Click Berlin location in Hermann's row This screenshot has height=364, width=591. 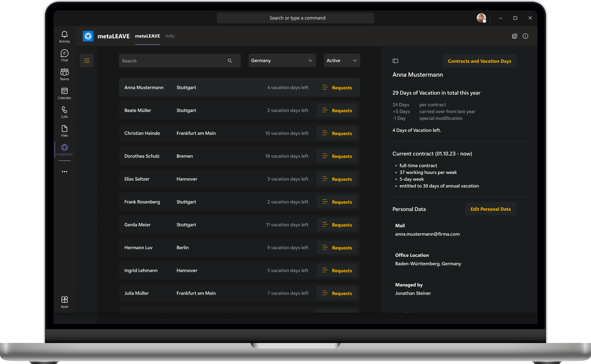183,248
